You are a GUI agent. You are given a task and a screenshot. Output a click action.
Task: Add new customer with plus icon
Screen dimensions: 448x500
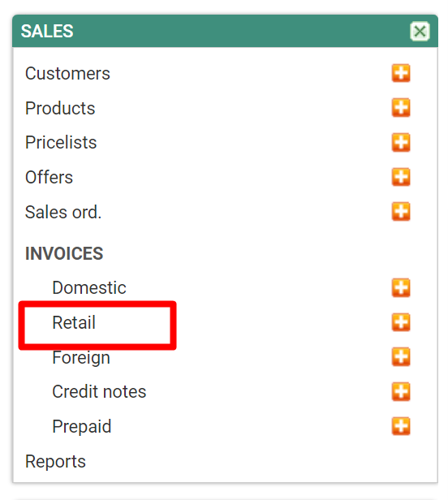[x=401, y=73]
